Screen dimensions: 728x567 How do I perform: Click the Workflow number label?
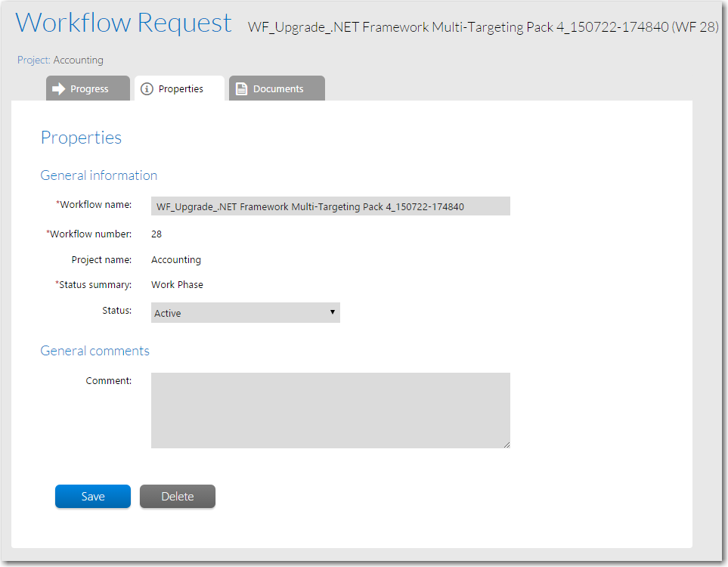88,234
